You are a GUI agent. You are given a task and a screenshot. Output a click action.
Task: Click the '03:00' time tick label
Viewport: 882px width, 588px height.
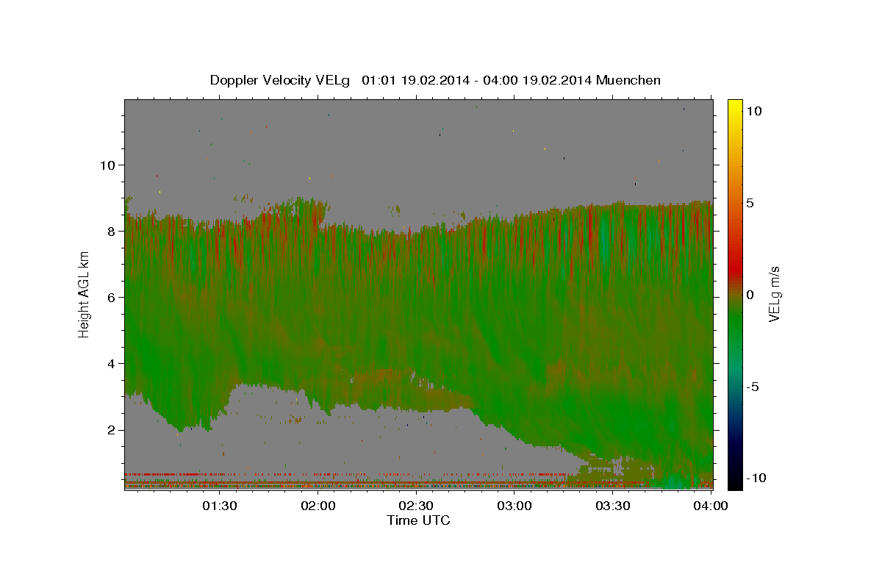pyautogui.click(x=514, y=506)
